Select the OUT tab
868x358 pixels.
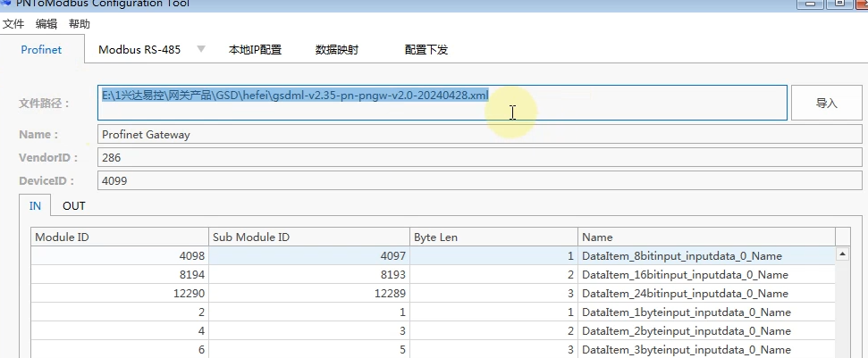coord(73,206)
